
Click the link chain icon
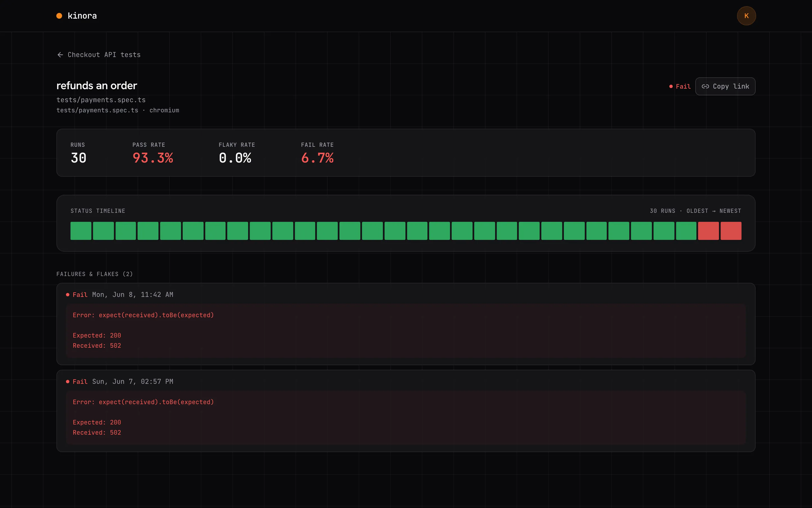[x=705, y=86]
